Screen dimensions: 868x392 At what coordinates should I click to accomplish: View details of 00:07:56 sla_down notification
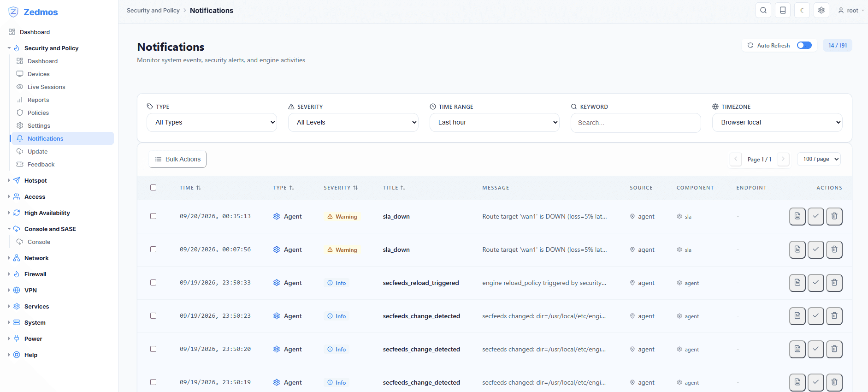[x=797, y=249]
